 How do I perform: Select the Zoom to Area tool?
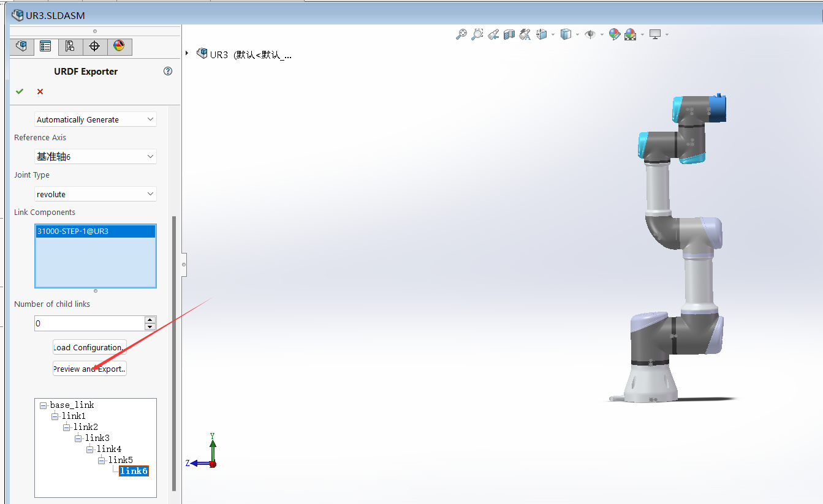477,34
